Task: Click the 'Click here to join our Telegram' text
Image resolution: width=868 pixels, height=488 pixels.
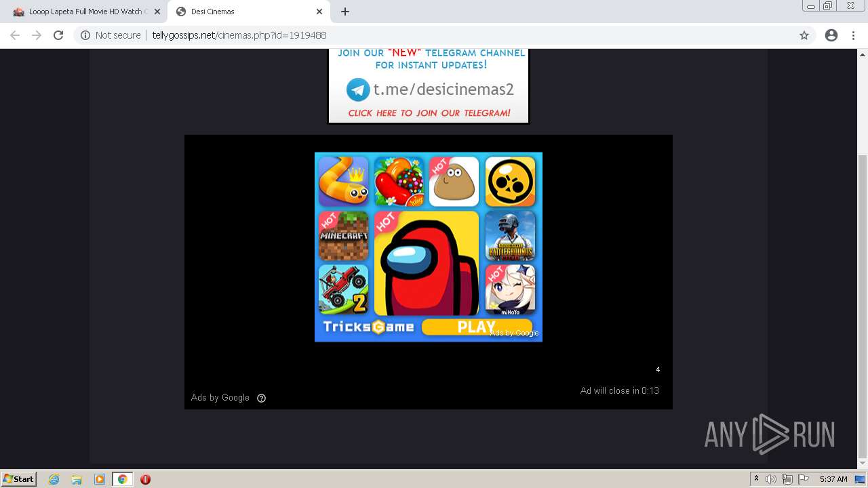Action: (x=429, y=113)
